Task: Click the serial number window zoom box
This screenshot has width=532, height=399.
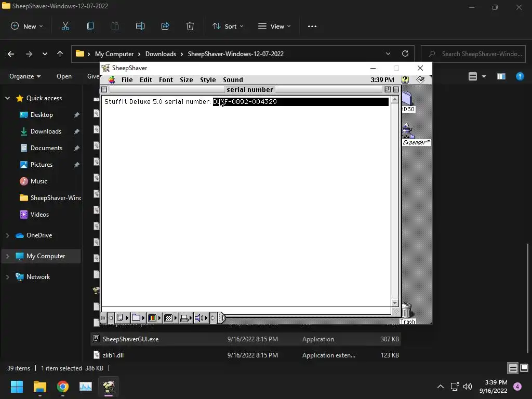Action: pos(388,89)
